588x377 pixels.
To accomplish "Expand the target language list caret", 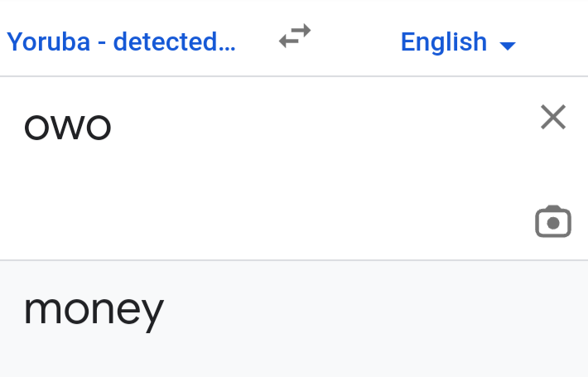I will [508, 45].
